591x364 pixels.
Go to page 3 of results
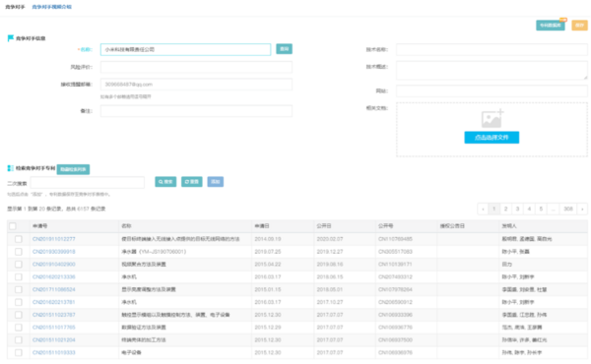(517, 209)
